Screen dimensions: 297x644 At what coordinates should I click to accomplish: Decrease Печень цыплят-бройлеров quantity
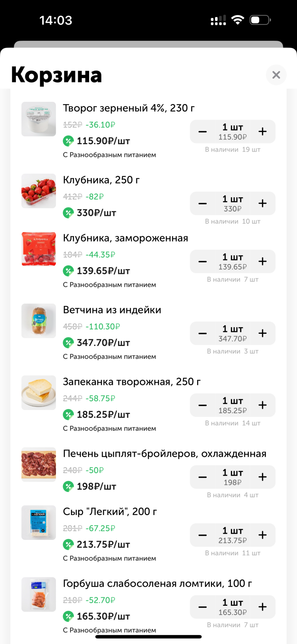(x=203, y=477)
